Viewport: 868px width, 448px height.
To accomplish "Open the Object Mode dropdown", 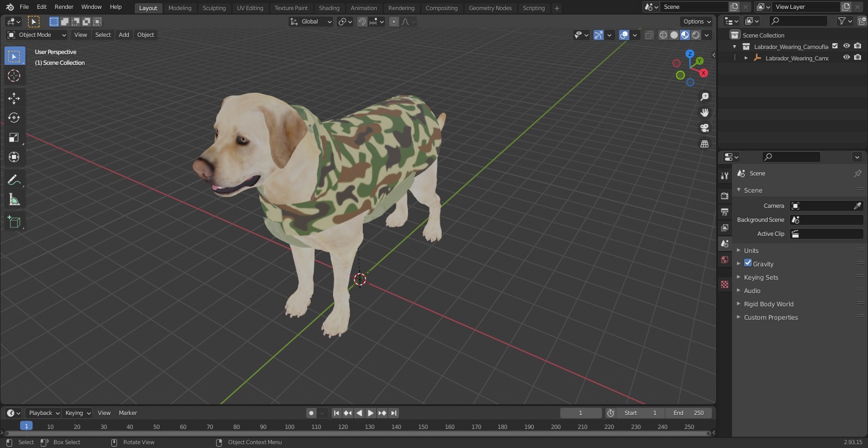I will 37,35.
